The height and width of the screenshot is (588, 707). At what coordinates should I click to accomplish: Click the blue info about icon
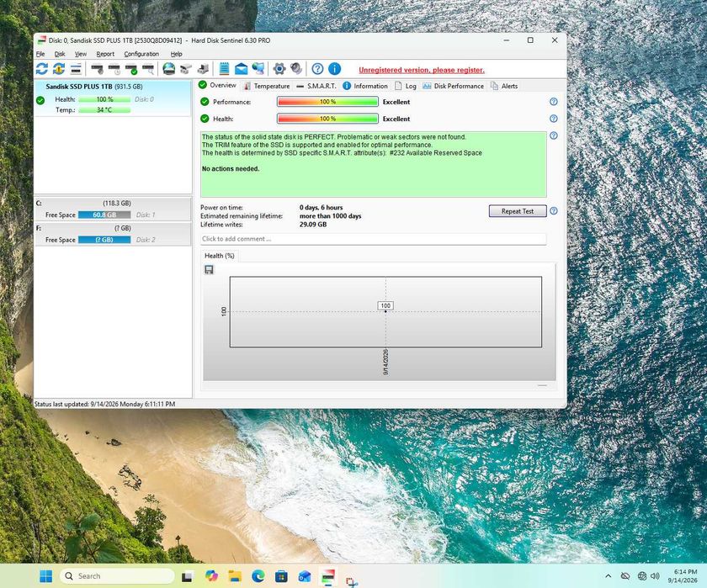335,69
